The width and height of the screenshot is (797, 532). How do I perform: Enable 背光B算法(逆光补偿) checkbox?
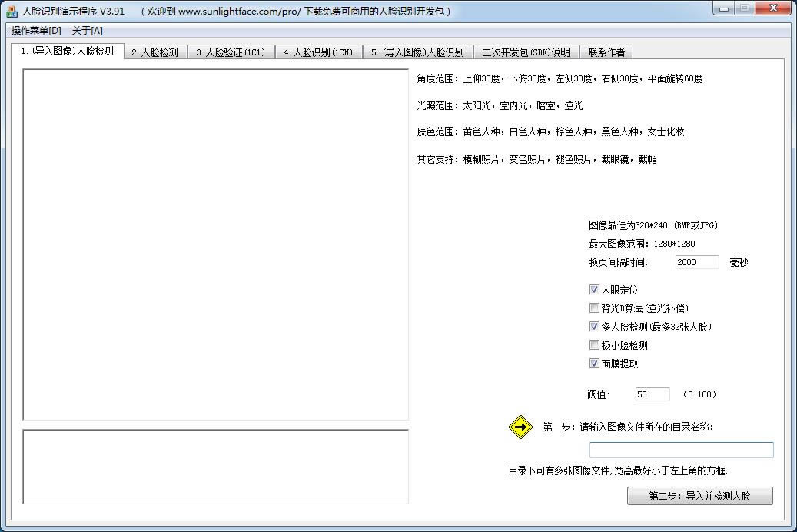[594, 308]
